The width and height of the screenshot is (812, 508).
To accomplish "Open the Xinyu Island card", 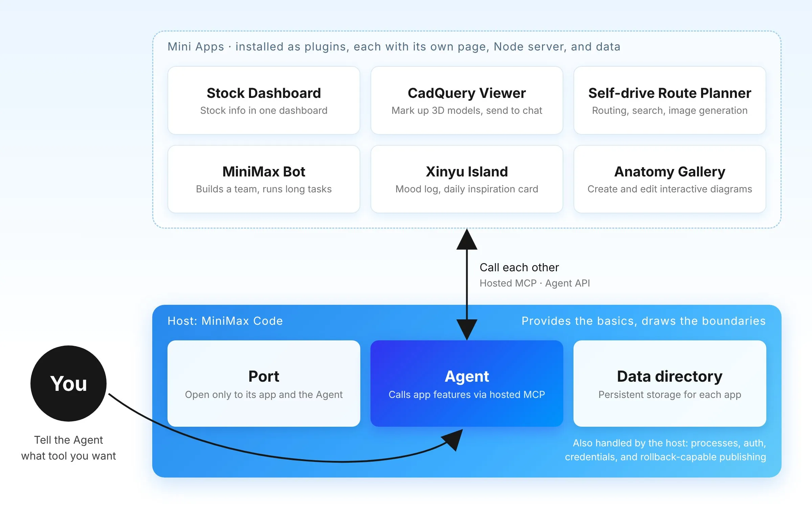I will click(467, 179).
